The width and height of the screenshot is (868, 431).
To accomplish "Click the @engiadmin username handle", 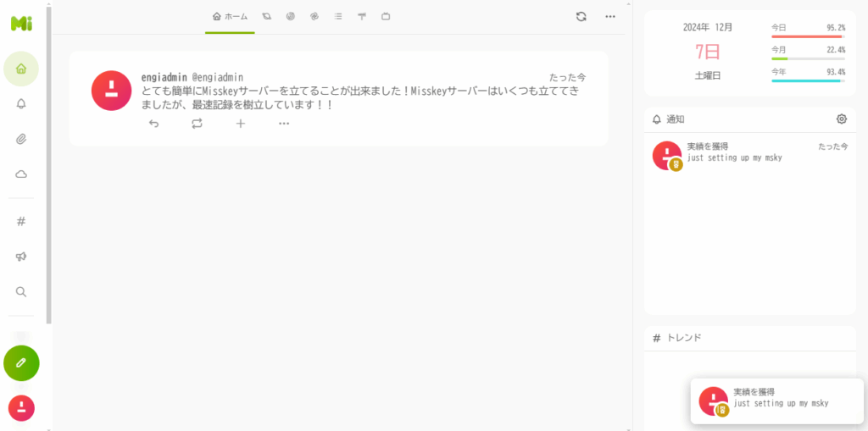I will (218, 77).
